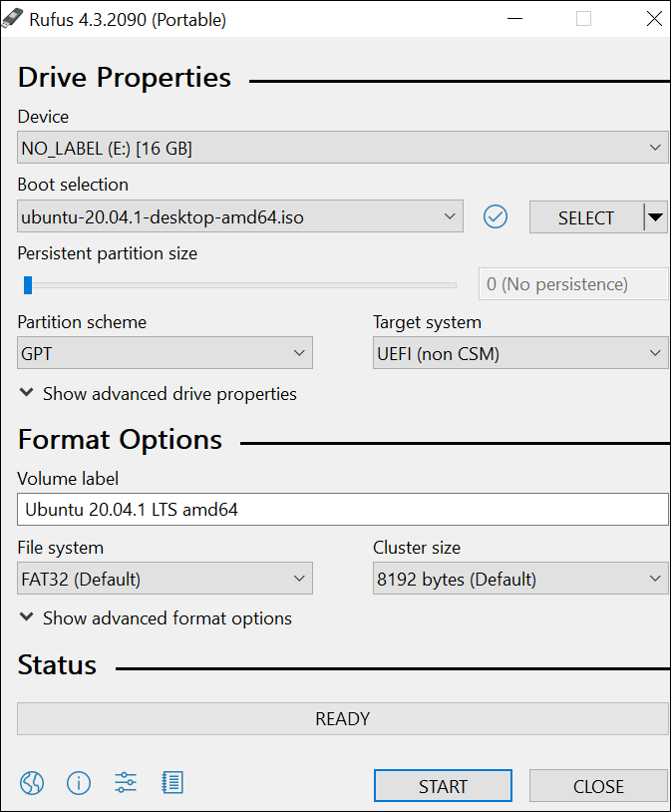Open Target system UEFI dropdown

pos(520,353)
